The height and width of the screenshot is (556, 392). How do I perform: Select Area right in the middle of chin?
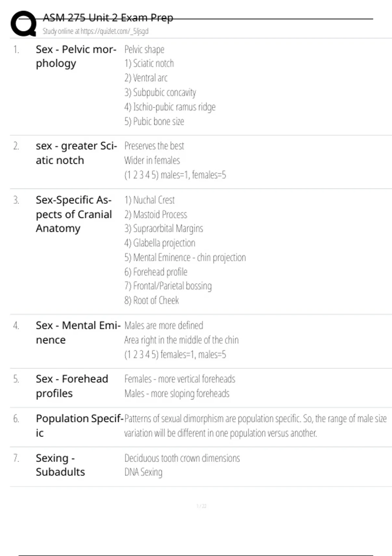coord(181,340)
